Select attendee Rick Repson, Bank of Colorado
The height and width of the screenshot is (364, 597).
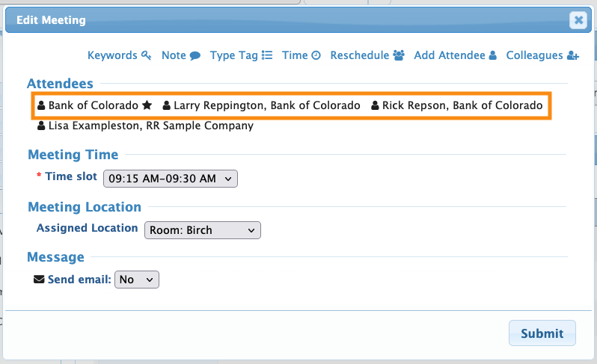coord(462,105)
